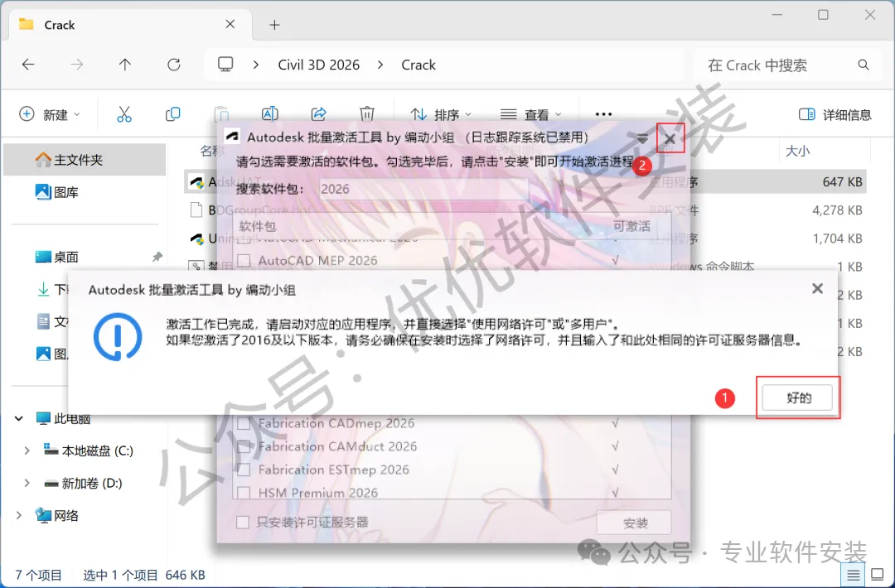Click the Autodesk logo in activation tool title
Image resolution: width=895 pixels, height=588 pixels.
[232, 137]
